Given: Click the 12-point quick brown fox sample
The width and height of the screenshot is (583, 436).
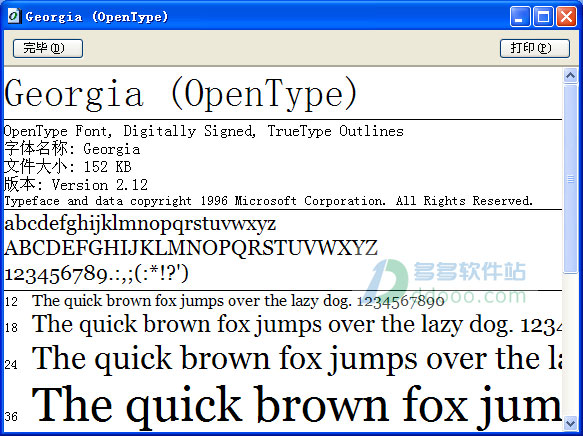Looking at the screenshot, I should point(238,301).
